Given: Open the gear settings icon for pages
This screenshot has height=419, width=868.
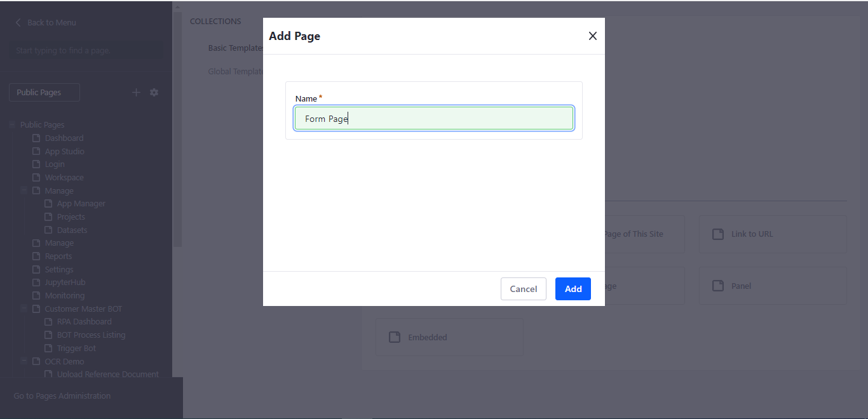Looking at the screenshot, I should tap(154, 92).
